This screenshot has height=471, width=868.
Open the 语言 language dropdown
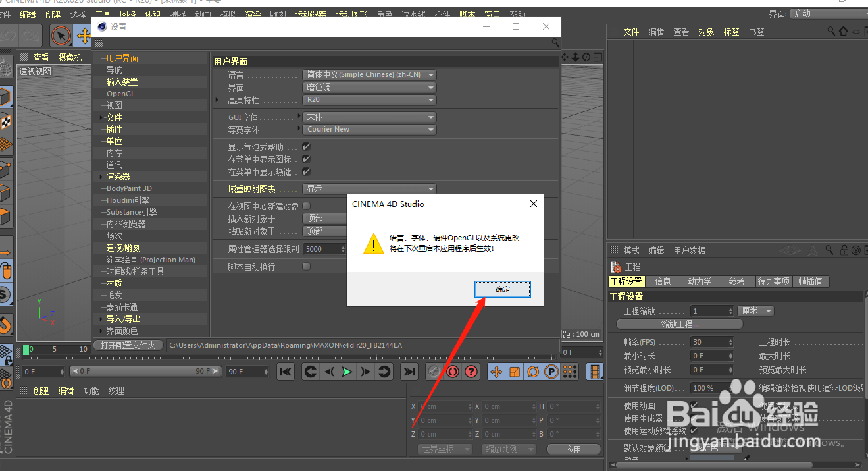[x=369, y=75]
